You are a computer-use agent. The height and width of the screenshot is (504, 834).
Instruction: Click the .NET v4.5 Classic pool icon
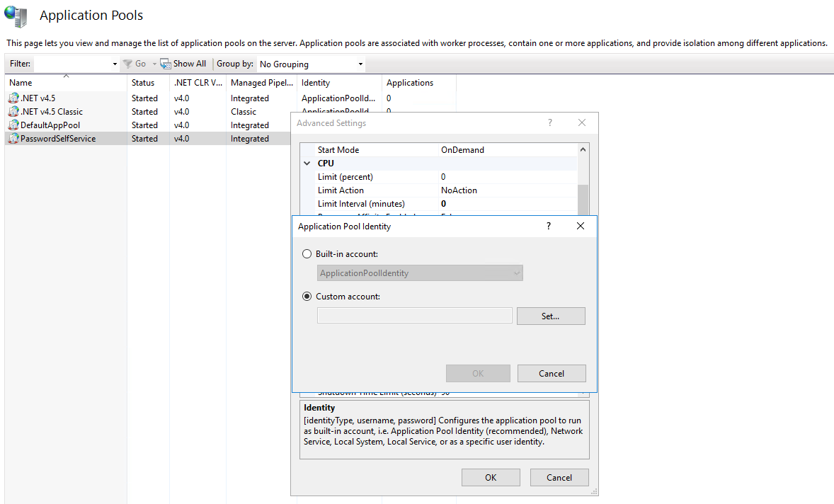13,112
